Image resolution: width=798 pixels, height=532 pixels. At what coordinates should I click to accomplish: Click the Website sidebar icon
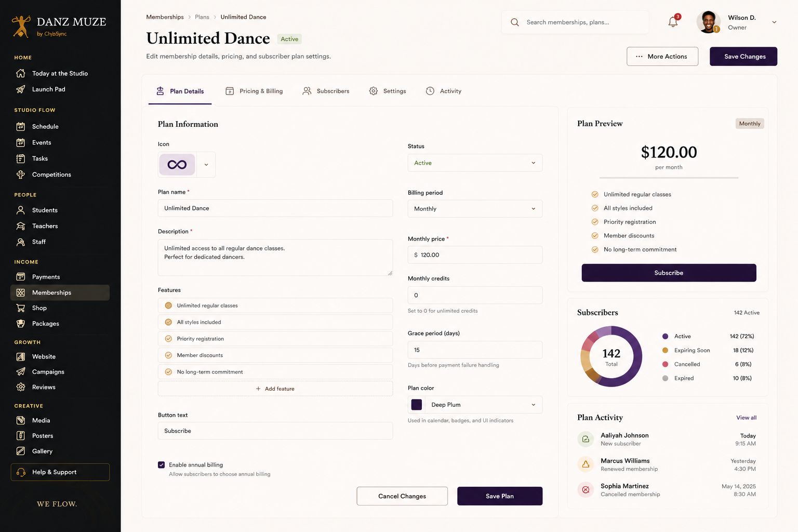21,356
